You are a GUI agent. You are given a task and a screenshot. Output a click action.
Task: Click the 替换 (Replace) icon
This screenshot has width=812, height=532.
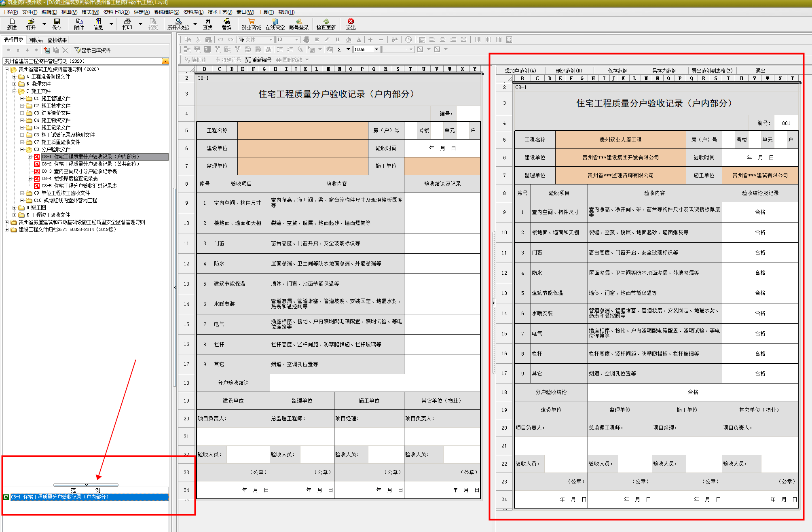(226, 24)
